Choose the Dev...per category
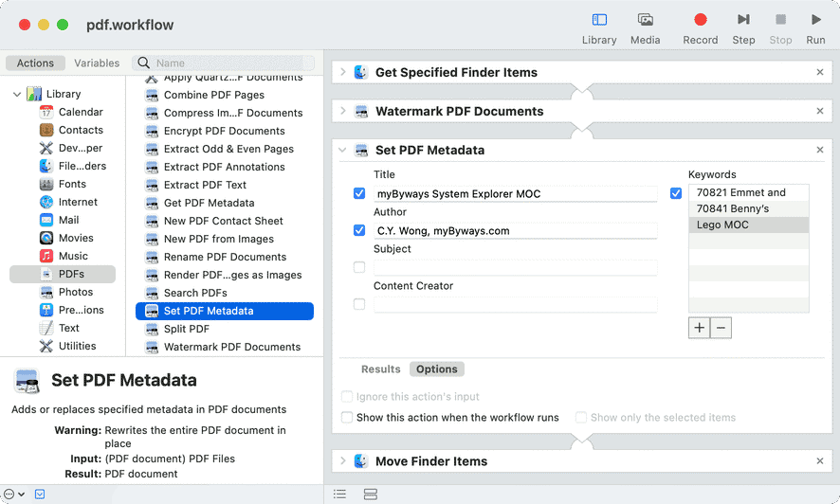This screenshot has height=504, width=840. click(x=71, y=148)
